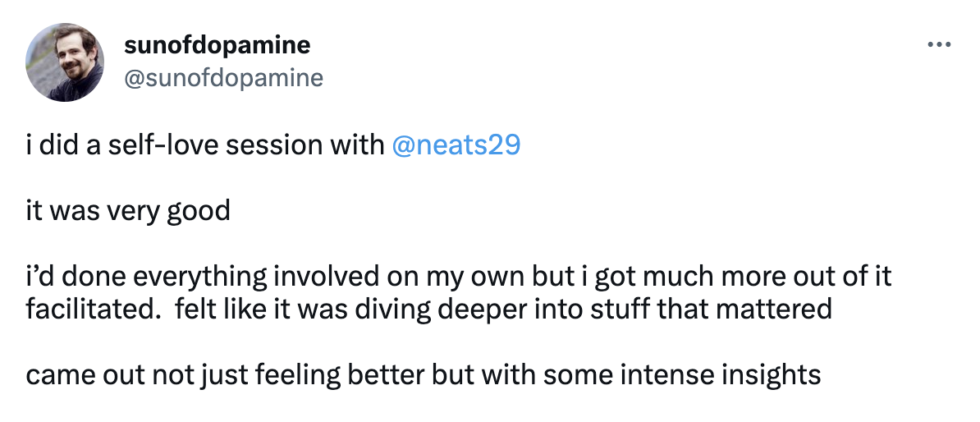The image size is (980, 422).
Task: Click sunofdopamine's profile avatar photo
Action: [64, 62]
